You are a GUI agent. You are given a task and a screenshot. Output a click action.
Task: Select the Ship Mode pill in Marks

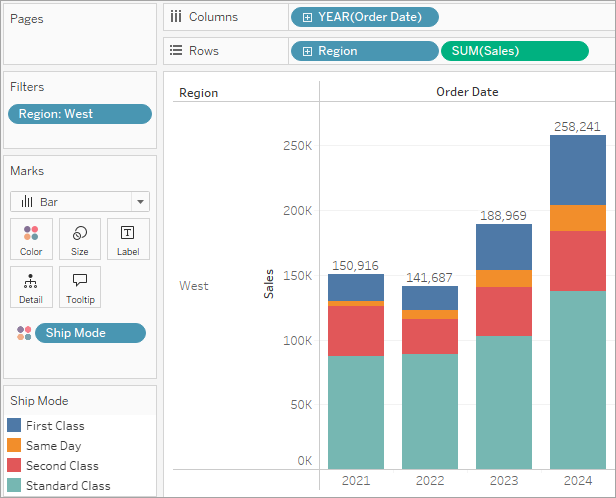[90, 333]
